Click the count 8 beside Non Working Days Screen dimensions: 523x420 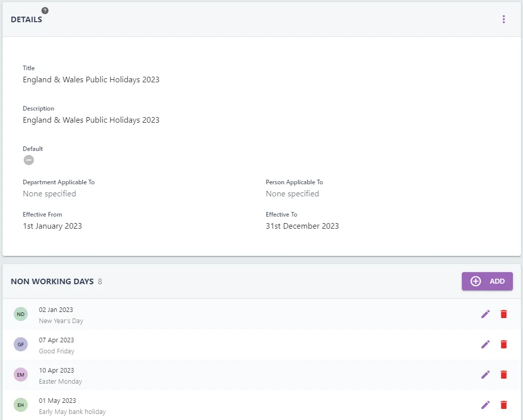pos(100,282)
